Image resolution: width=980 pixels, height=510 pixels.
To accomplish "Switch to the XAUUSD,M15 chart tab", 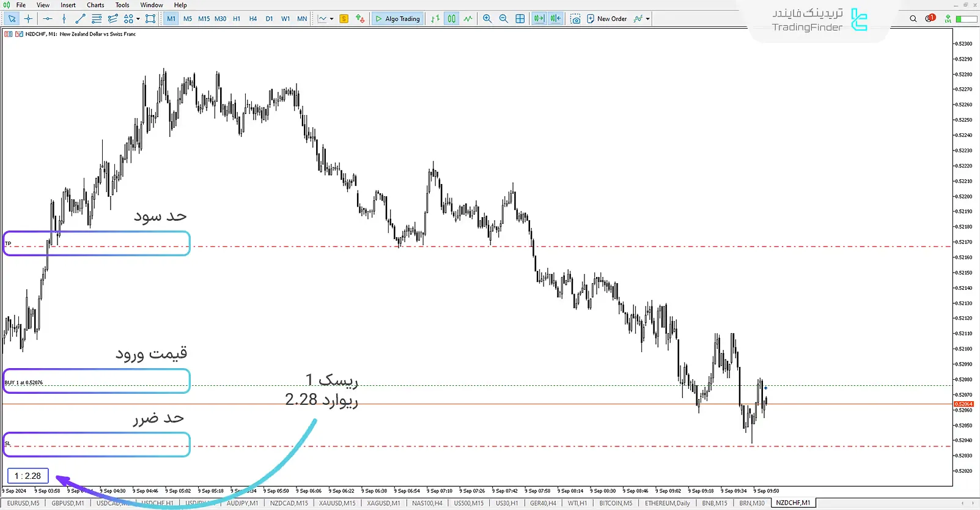I will pyautogui.click(x=337, y=503).
